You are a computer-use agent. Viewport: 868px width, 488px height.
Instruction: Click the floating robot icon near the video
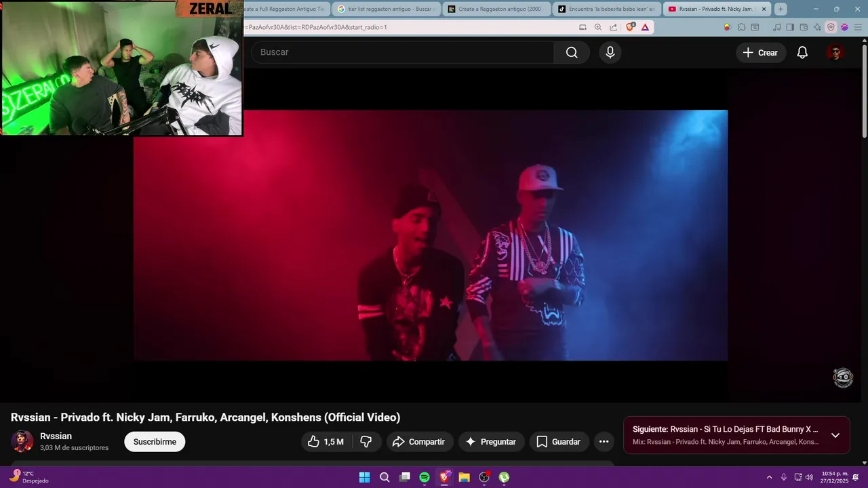843,378
